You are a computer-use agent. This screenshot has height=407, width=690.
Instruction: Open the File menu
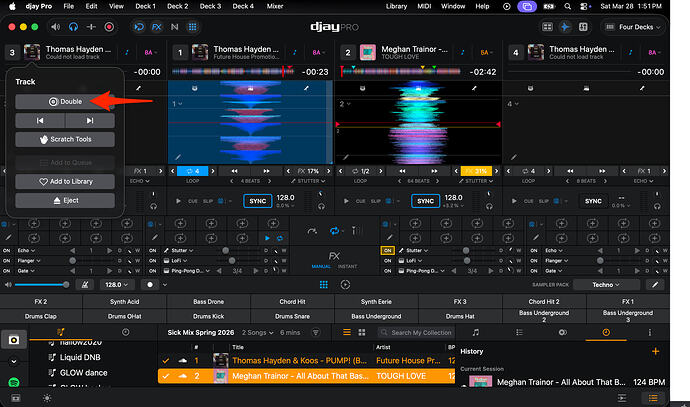click(69, 6)
